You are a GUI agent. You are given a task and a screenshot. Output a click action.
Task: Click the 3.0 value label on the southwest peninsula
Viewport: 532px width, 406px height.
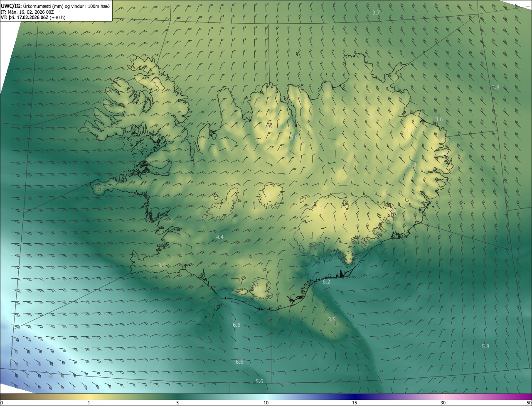162,265
